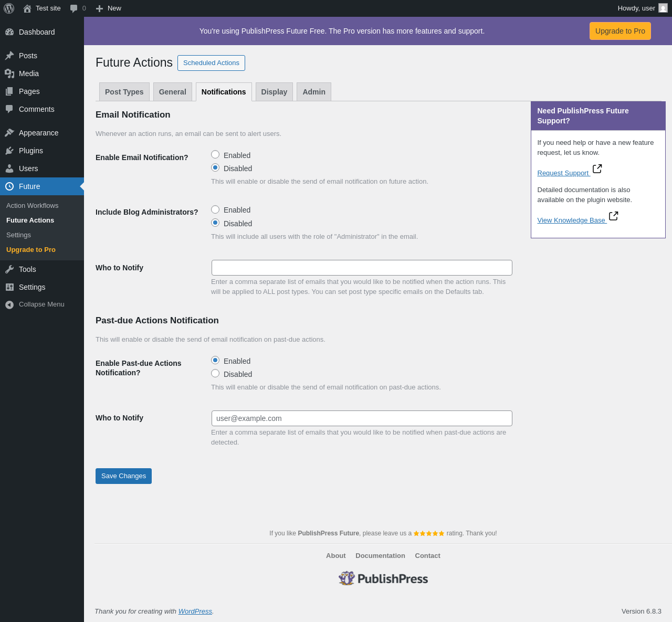The width and height of the screenshot is (672, 622).
Task: Open the Notifications tab
Action: click(224, 92)
